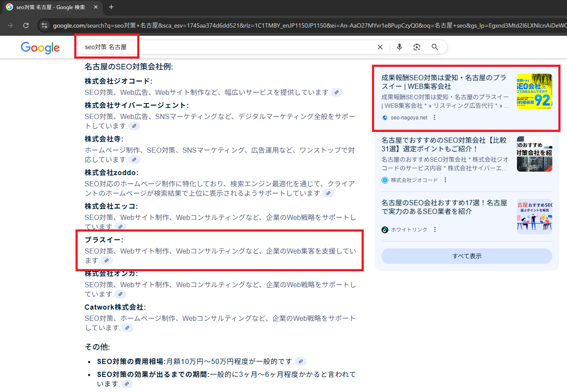The width and height of the screenshot is (567, 392).
Task: Click link chip after 株式会社サイバーエージェント description
Action: (x=134, y=126)
